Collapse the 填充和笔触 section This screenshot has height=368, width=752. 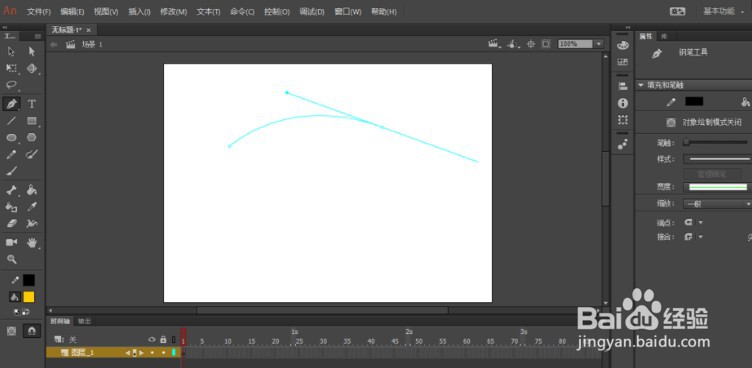pyautogui.click(x=640, y=85)
